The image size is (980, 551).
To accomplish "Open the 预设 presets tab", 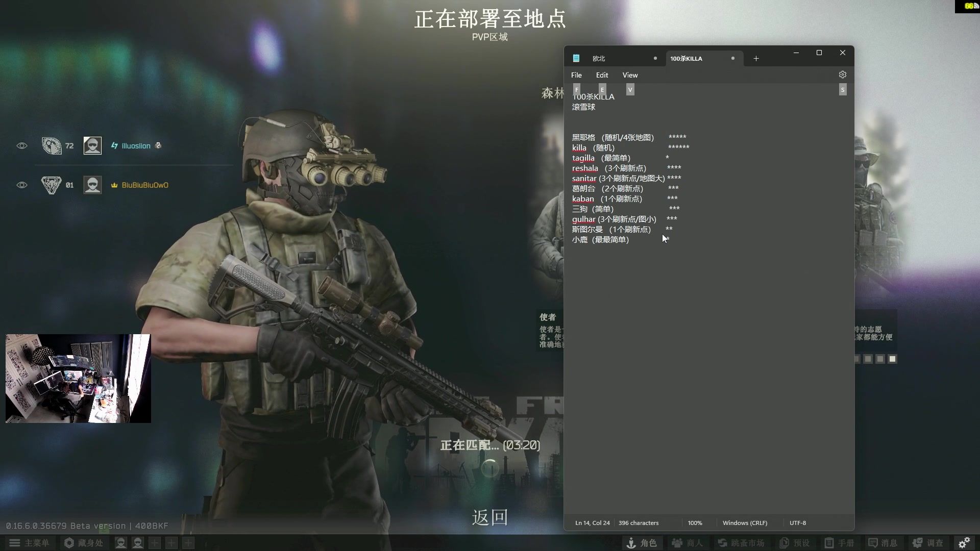I will pyautogui.click(x=795, y=543).
